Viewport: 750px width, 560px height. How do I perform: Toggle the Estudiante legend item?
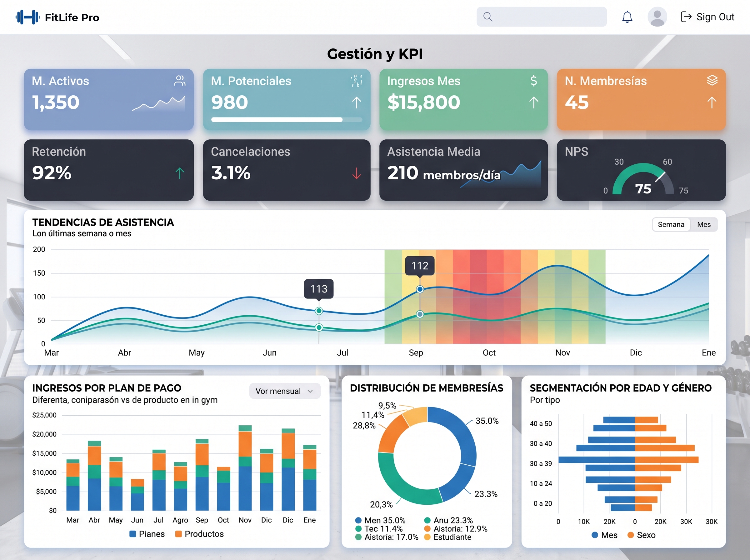click(x=448, y=537)
